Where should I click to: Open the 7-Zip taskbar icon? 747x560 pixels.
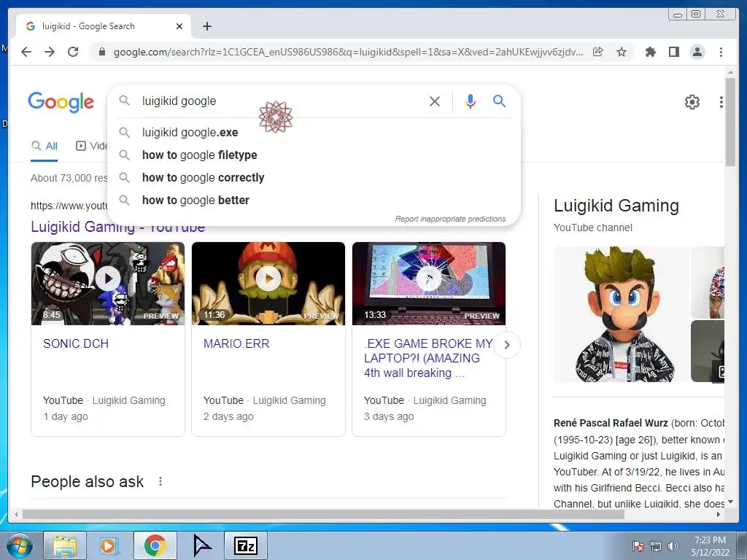[246, 545]
